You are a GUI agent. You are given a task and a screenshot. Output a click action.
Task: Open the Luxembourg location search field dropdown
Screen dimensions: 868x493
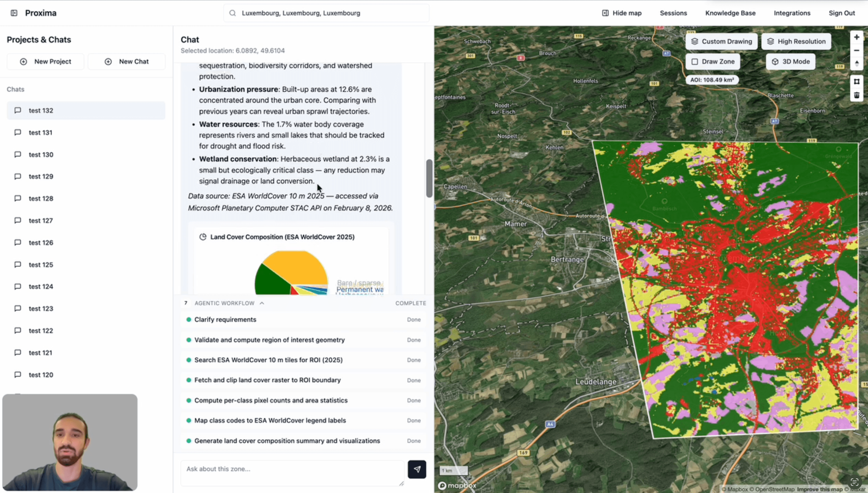(325, 13)
